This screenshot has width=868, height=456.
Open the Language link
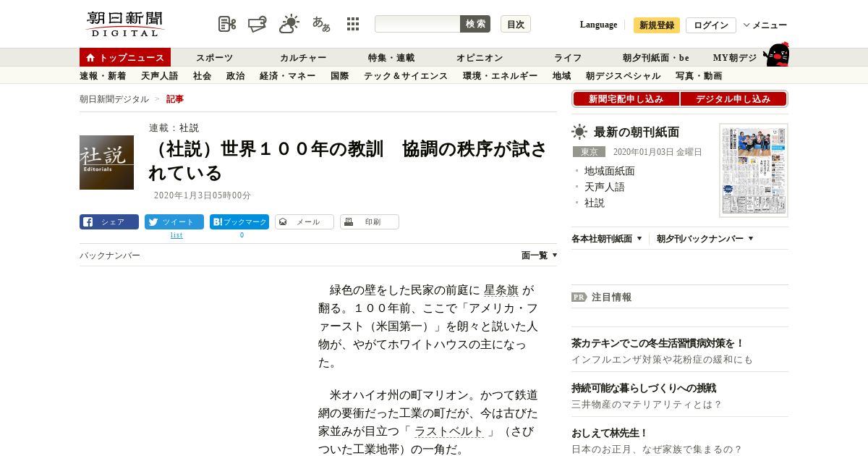tap(598, 25)
